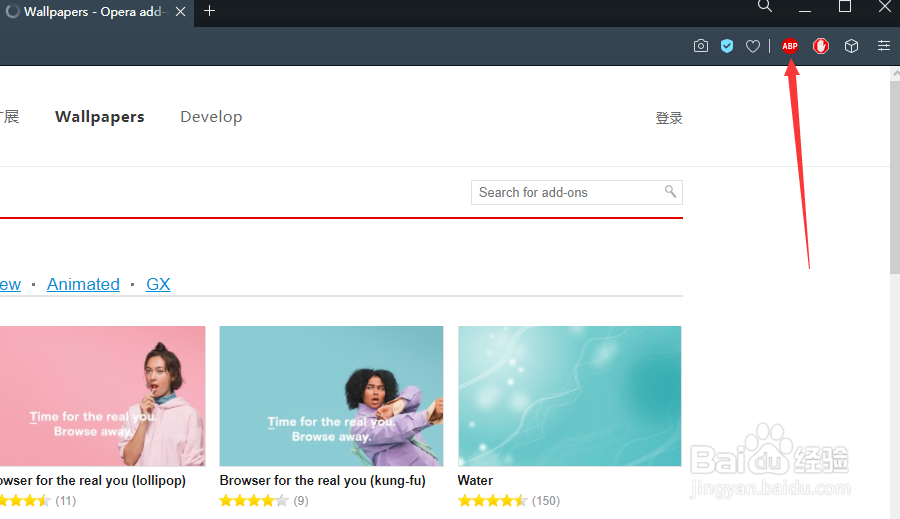Minimize the Opera window

[805, 10]
